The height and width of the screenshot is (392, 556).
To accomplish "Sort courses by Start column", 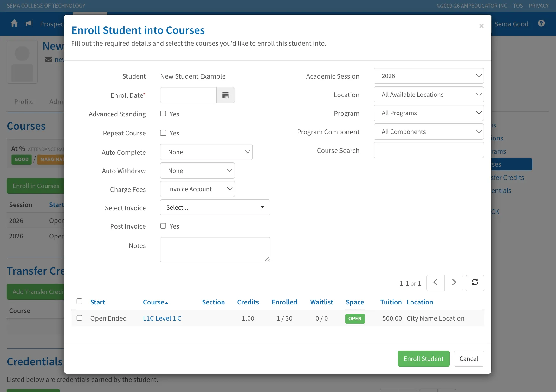I will pos(98,302).
